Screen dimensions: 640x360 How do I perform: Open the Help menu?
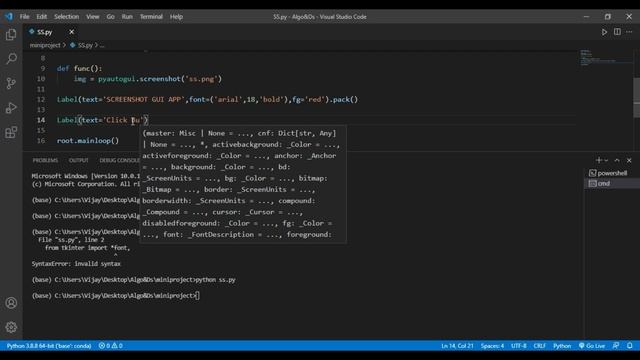(x=176, y=17)
